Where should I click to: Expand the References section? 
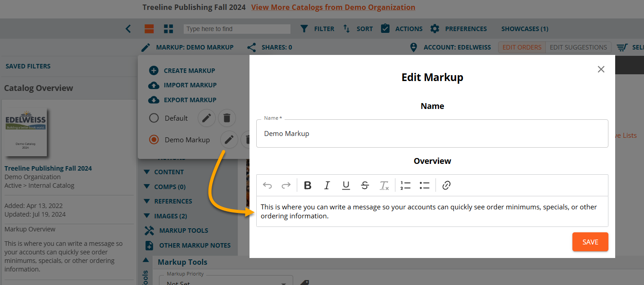[x=168, y=201]
